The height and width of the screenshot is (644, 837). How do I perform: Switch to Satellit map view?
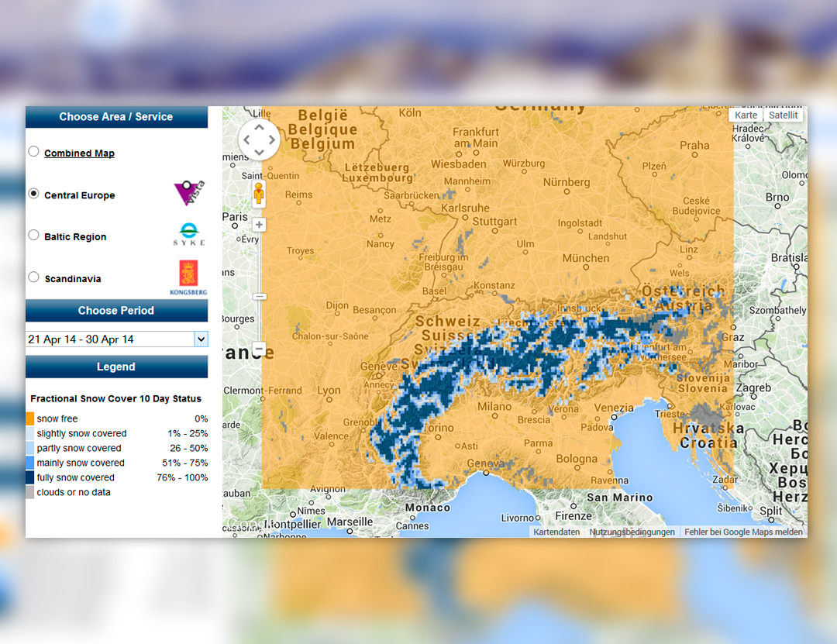[x=783, y=115]
